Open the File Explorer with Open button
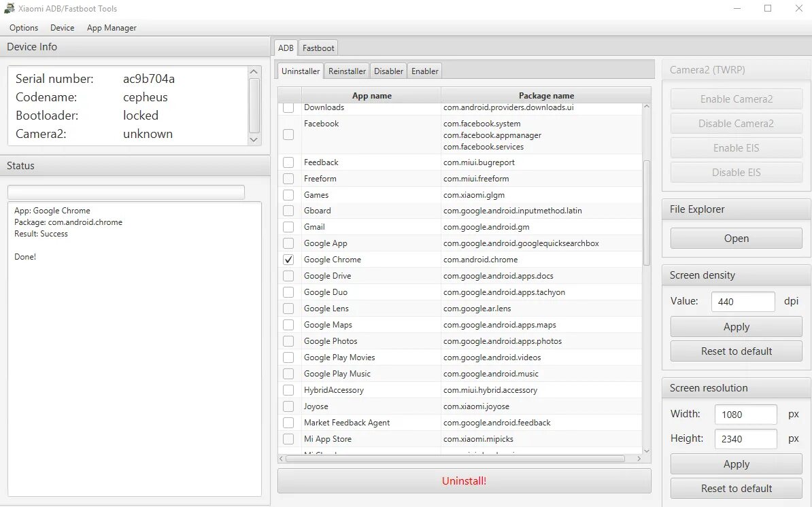The width and height of the screenshot is (812, 507). point(737,239)
